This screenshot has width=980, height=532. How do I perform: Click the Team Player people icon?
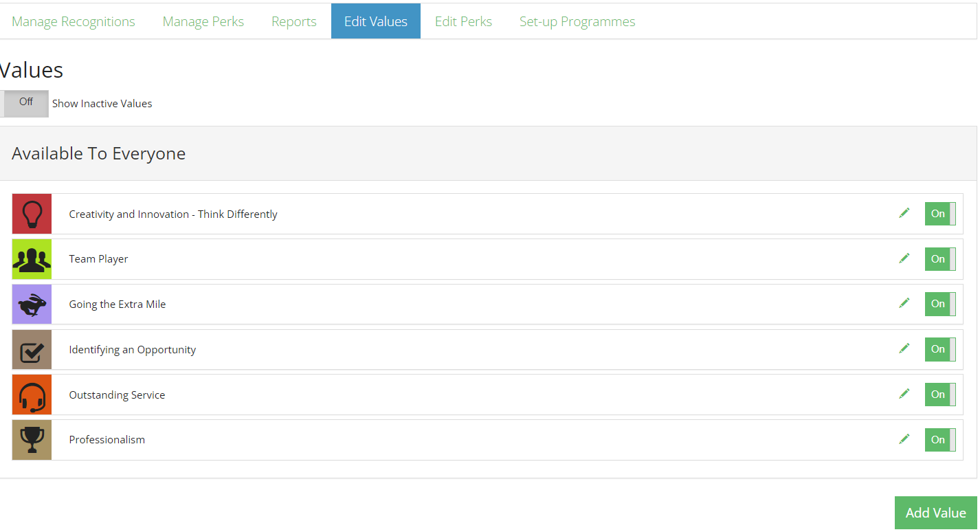(32, 259)
